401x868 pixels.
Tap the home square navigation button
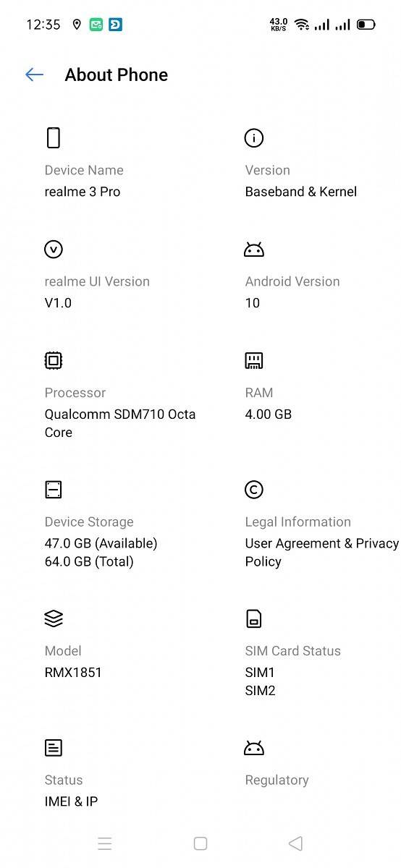[x=200, y=843]
